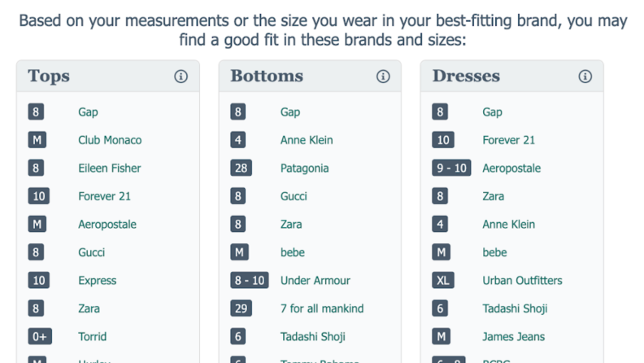This screenshot has width=644, height=363.
Task: Click the Bottoms info icon
Action: coord(383,76)
